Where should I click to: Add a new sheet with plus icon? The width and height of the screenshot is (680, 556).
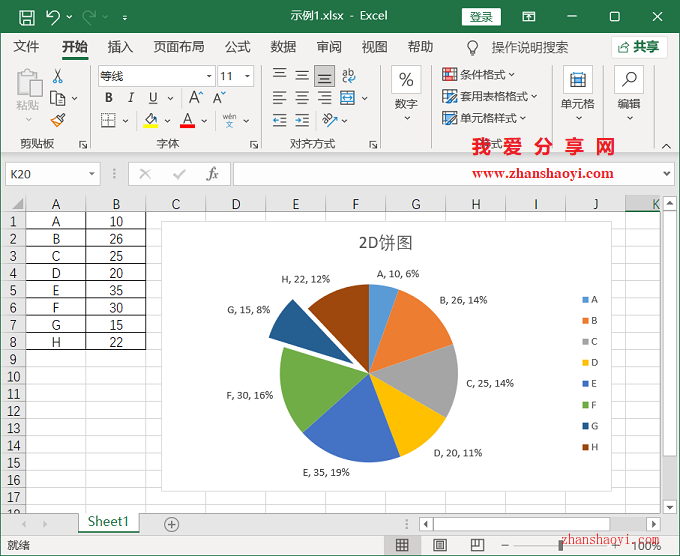pyautogui.click(x=172, y=524)
